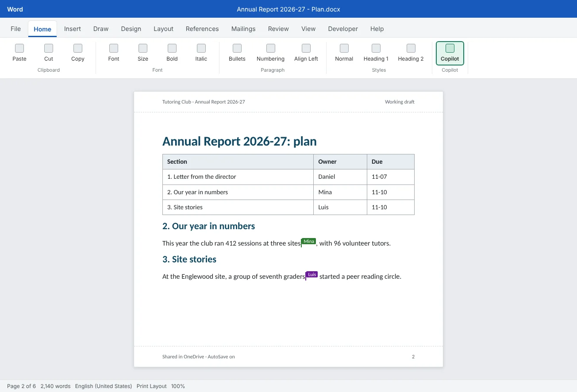Click the 100% zoom level
The height and width of the screenshot is (392, 577).
pos(178,386)
